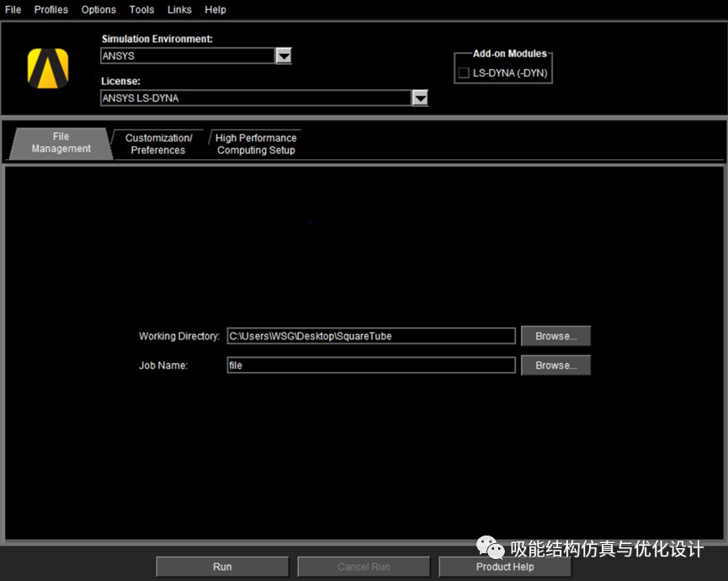
Task: Click the WeChat logo in the watermark
Action: tap(488, 548)
